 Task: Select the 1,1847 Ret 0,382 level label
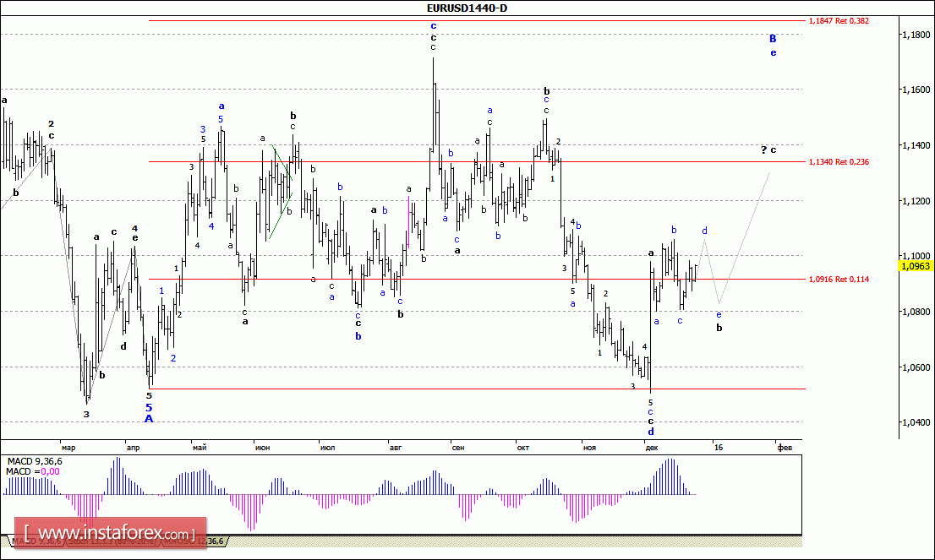pyautogui.click(x=839, y=20)
